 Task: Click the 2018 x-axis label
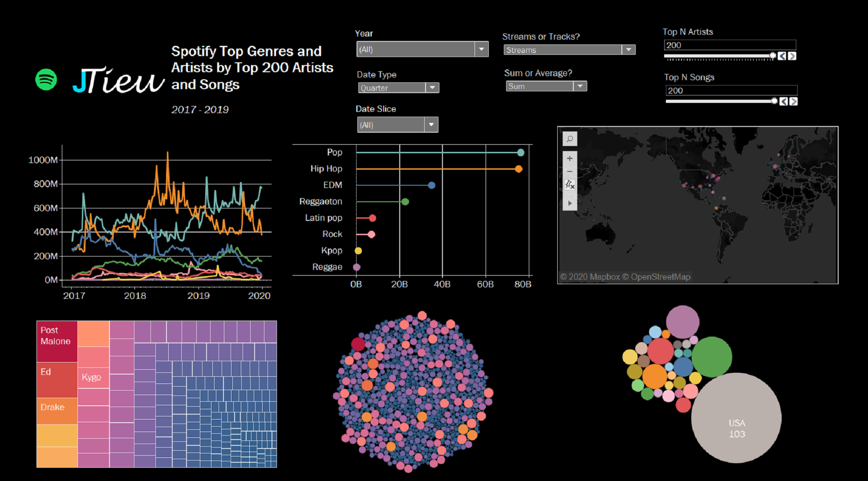point(135,296)
